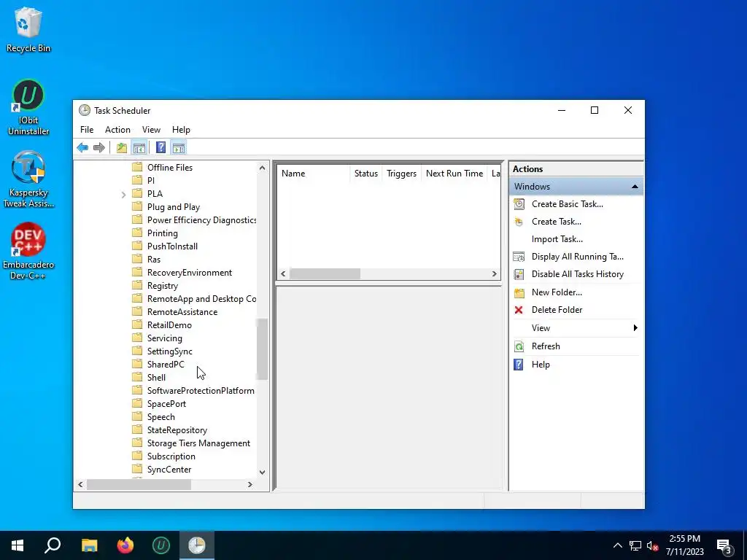
Task: Open the Help menu in menu bar
Action: tap(181, 130)
